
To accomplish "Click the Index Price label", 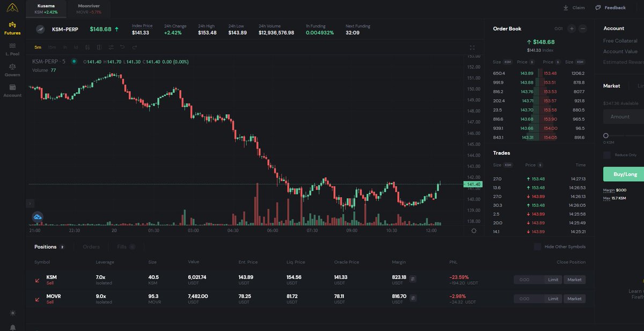I will click(142, 26).
